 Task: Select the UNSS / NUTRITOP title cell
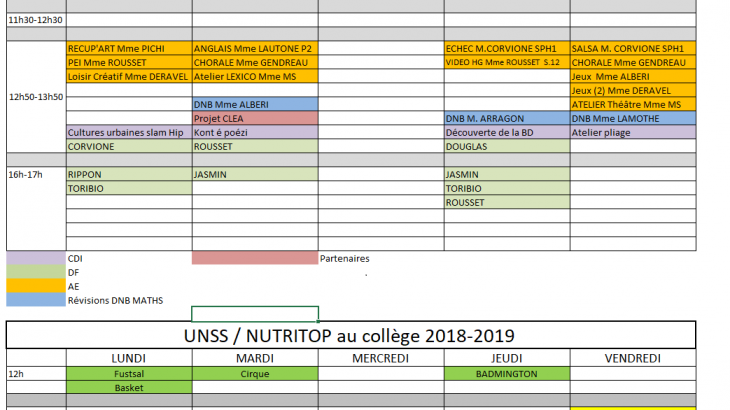tap(350, 335)
